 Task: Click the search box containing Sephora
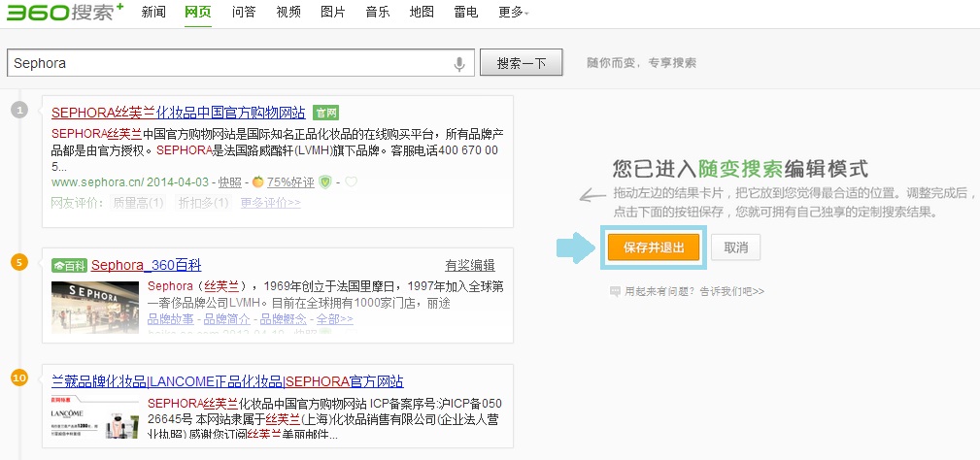point(228,63)
